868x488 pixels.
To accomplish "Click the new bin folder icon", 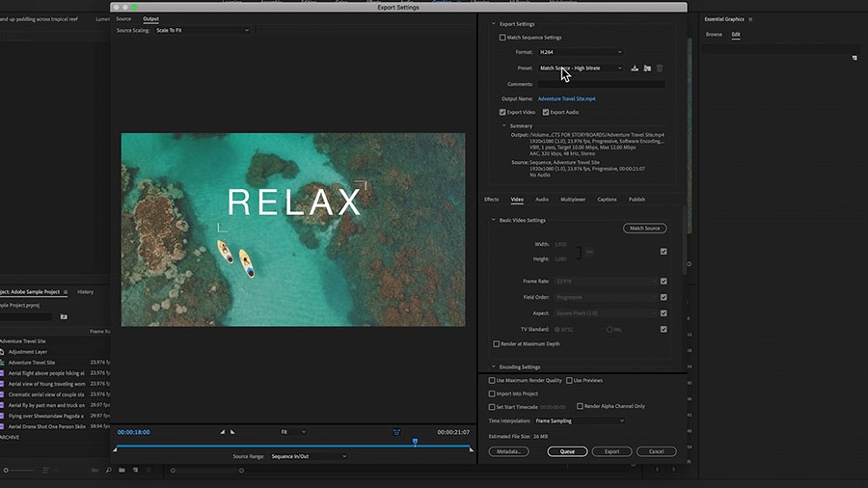I will 122,470.
